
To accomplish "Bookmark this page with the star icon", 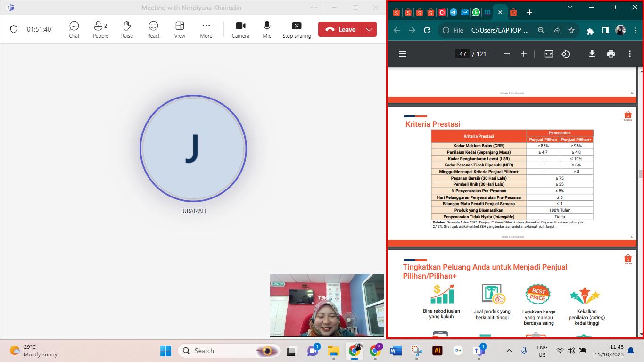I will click(571, 30).
